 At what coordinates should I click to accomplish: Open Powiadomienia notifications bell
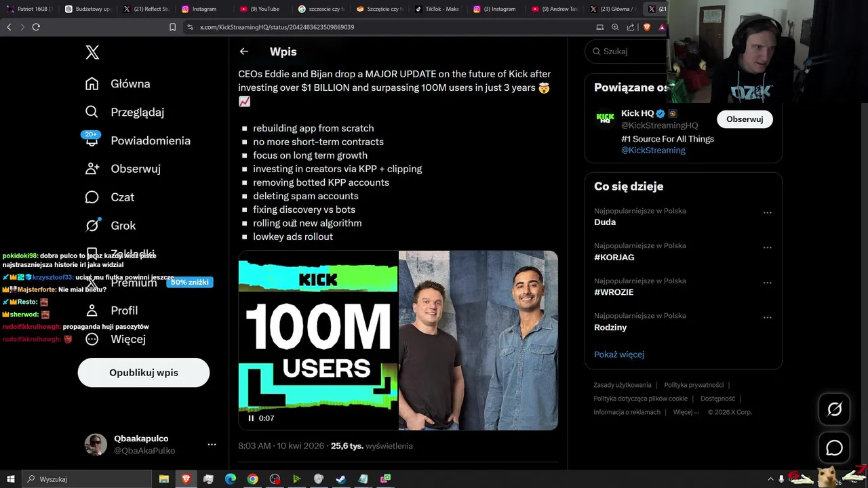point(92,140)
